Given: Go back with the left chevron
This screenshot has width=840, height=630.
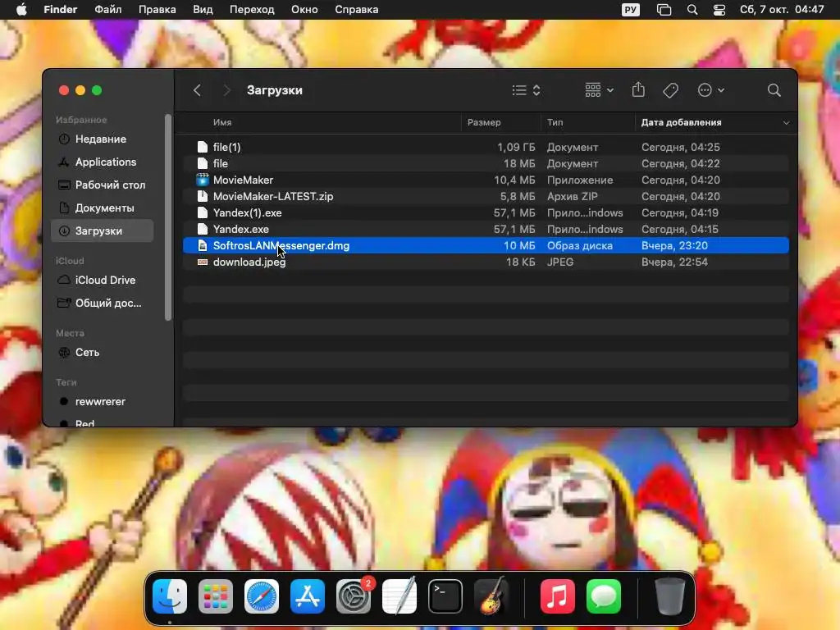Looking at the screenshot, I should click(x=197, y=90).
